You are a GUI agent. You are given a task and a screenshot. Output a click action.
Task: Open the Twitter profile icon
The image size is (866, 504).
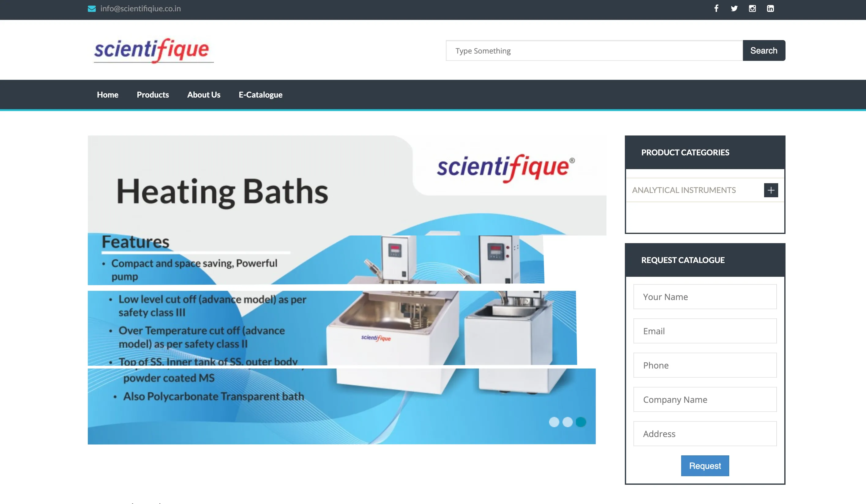click(x=734, y=8)
